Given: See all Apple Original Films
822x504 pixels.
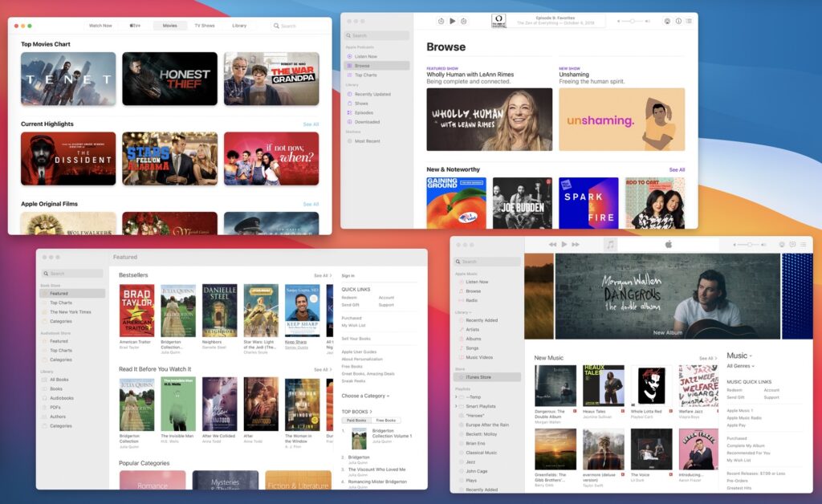Looking at the screenshot, I should coord(311,205).
